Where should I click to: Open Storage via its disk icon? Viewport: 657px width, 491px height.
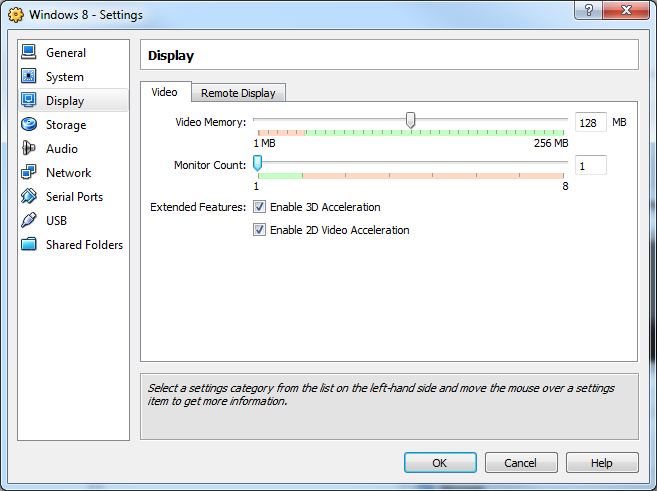click(x=28, y=125)
